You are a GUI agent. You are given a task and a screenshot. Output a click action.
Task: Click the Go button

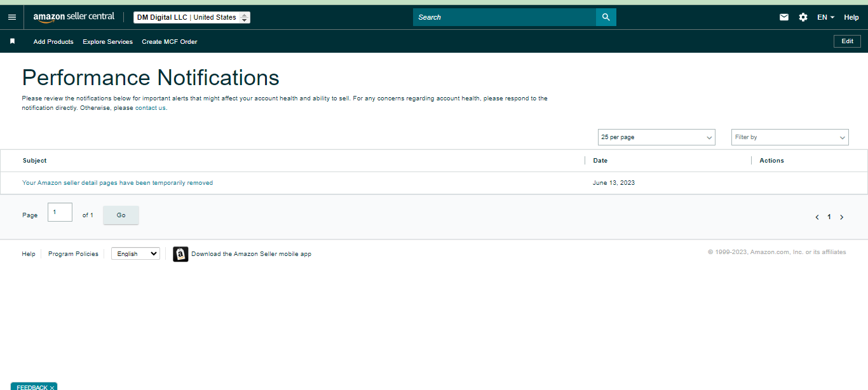tap(121, 215)
